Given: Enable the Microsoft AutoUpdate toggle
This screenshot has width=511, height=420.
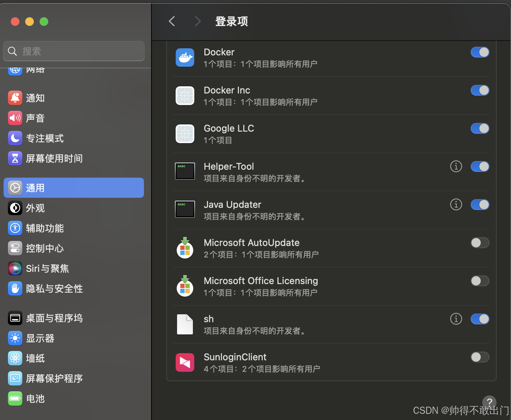Looking at the screenshot, I should click(x=480, y=243).
